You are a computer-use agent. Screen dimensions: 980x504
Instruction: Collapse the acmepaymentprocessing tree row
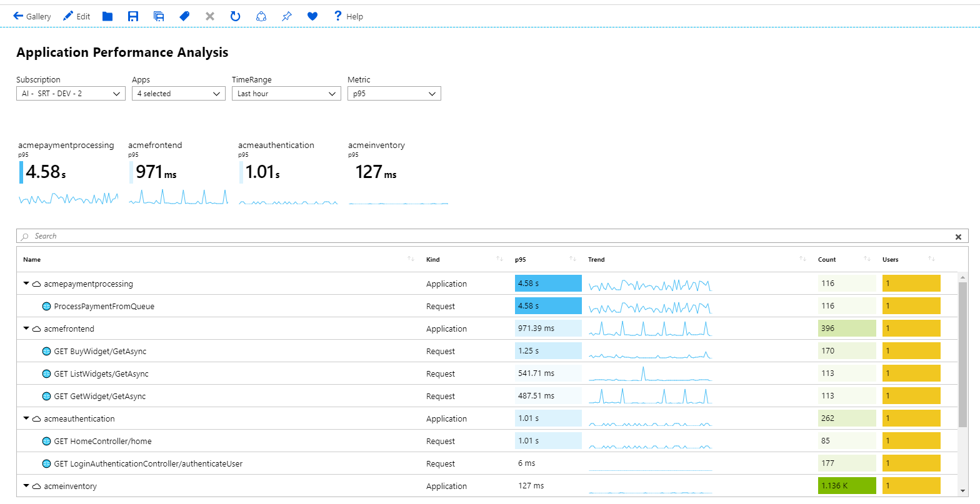(x=26, y=284)
